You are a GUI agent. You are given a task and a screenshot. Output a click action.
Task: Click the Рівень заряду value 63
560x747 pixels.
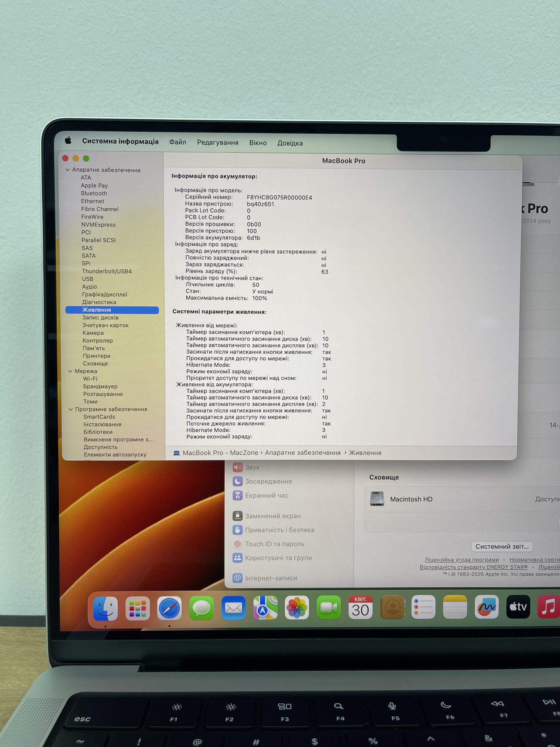point(325,272)
